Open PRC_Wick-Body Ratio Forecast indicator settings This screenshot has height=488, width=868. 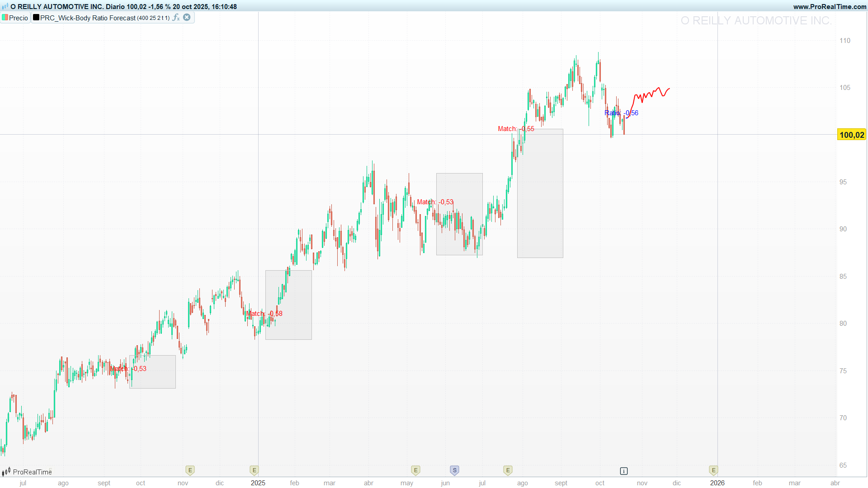[88, 18]
